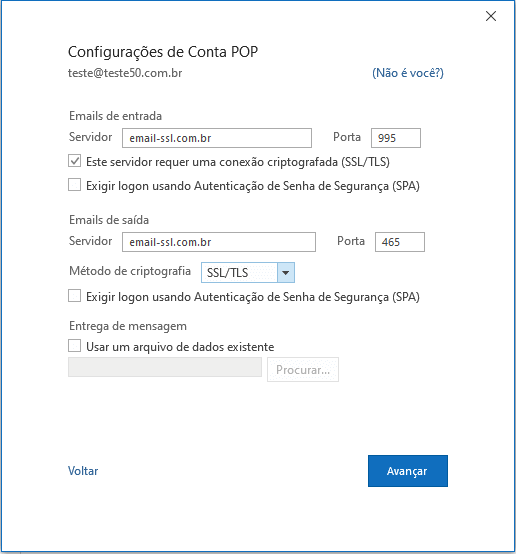
Task: Click the "Entrega de mensagem" section heading
Action: pos(128,326)
